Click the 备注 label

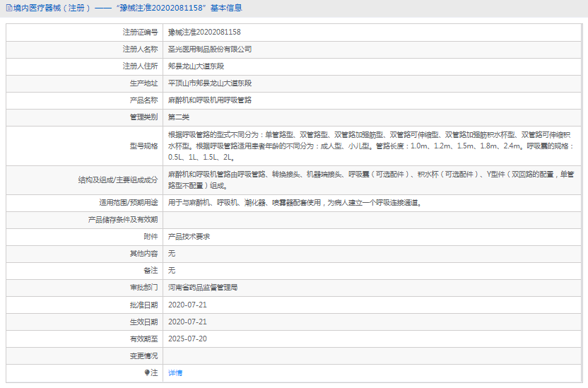tap(151, 271)
